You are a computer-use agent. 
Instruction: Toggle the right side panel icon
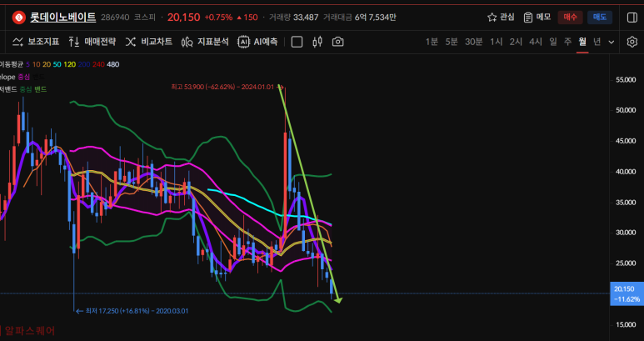(632, 18)
